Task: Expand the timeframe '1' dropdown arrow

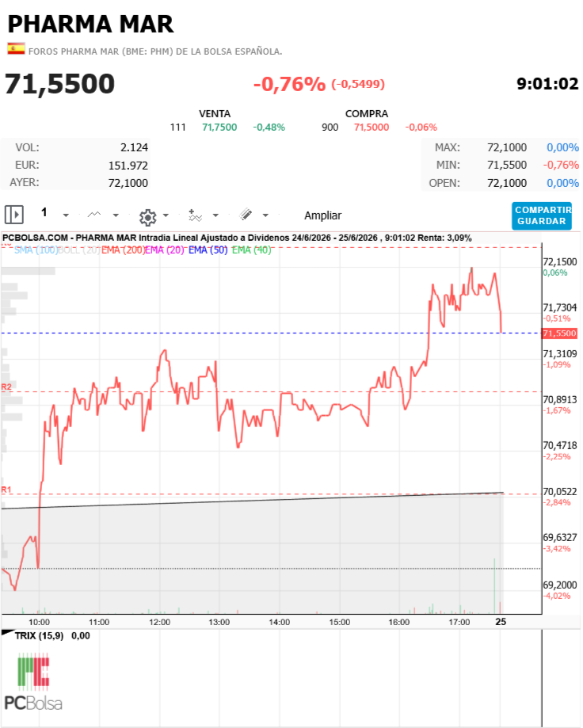Action: click(x=66, y=215)
